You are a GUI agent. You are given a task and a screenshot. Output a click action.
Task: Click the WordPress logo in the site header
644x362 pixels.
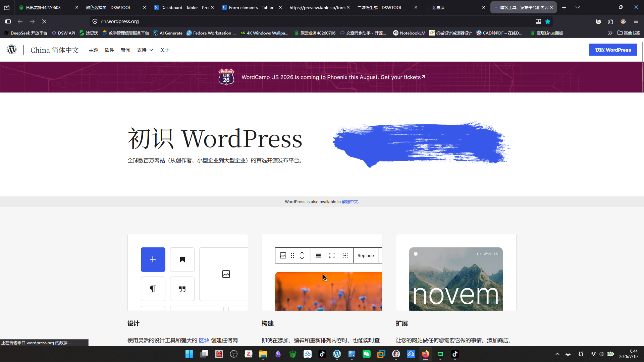pyautogui.click(x=12, y=50)
